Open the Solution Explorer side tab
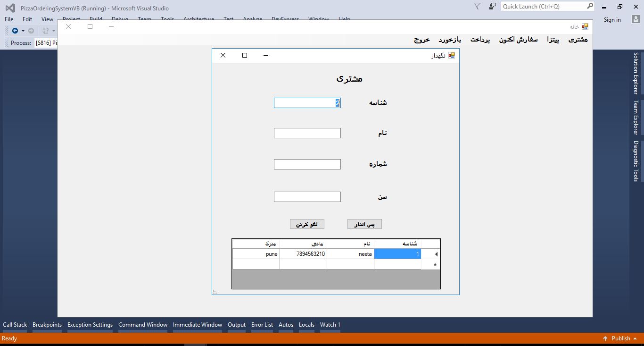The image size is (644, 346). coord(636,73)
